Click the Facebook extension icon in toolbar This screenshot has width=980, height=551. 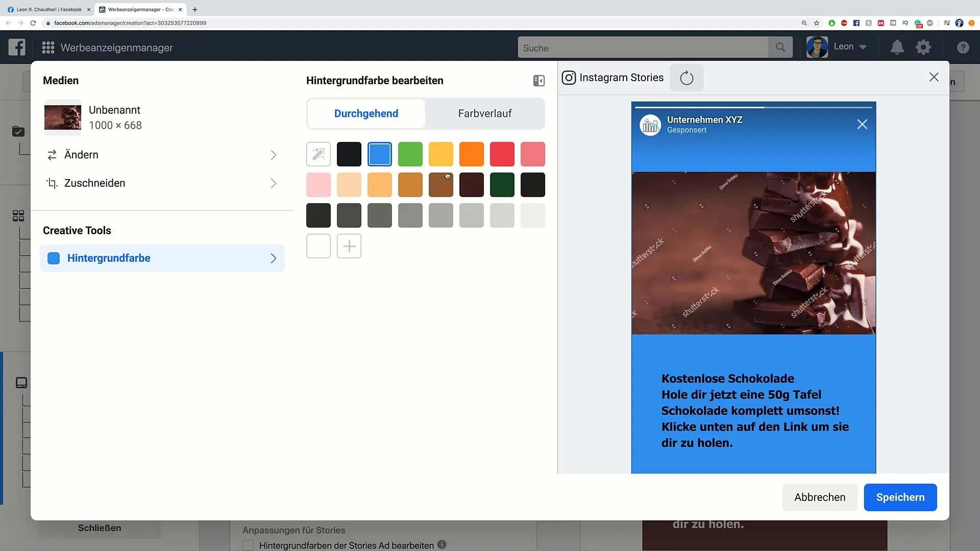(856, 23)
